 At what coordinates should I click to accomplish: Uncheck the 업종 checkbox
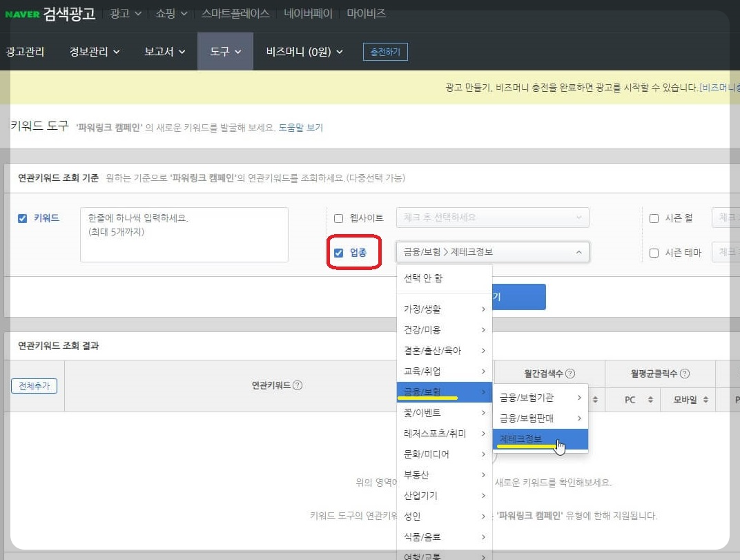click(x=338, y=253)
